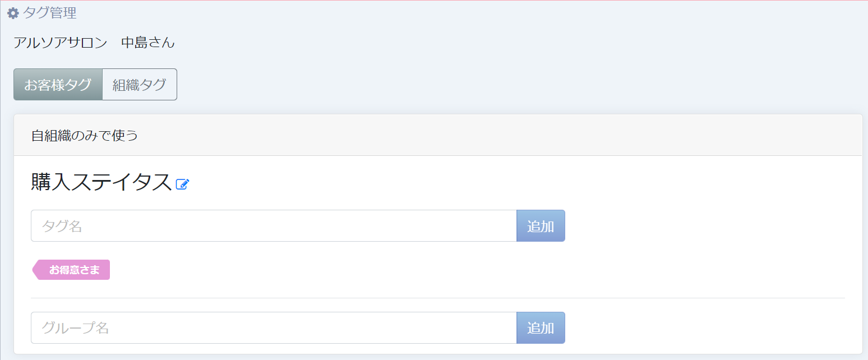Click the 購入ステイタス group heading

tap(101, 182)
